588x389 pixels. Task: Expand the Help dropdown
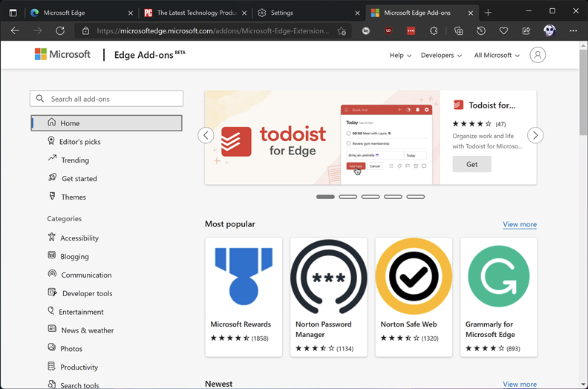click(x=400, y=55)
